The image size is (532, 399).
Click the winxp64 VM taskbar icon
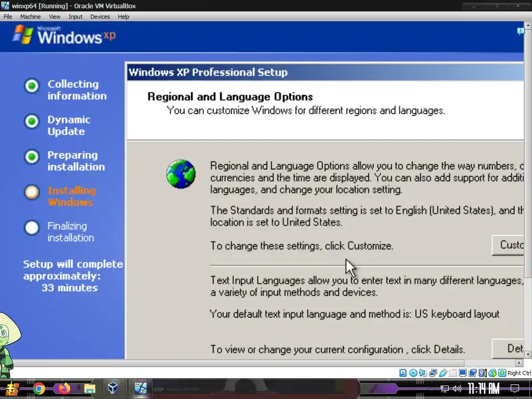(140, 389)
